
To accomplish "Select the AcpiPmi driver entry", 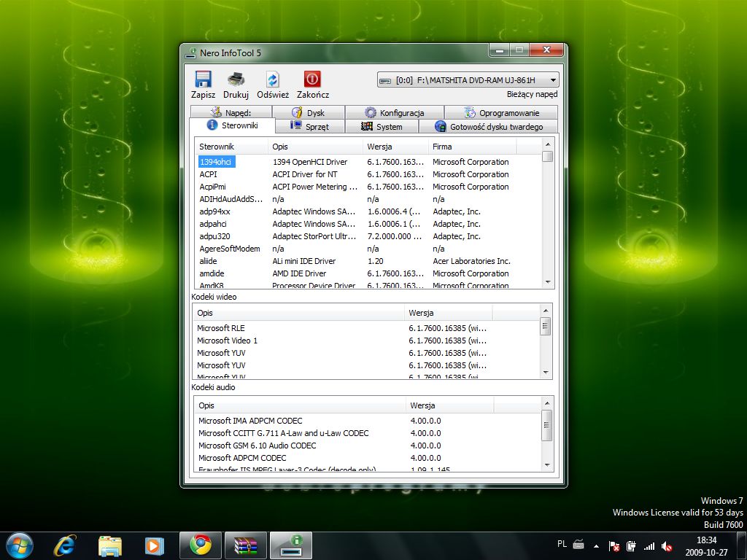I will pyautogui.click(x=368, y=187).
